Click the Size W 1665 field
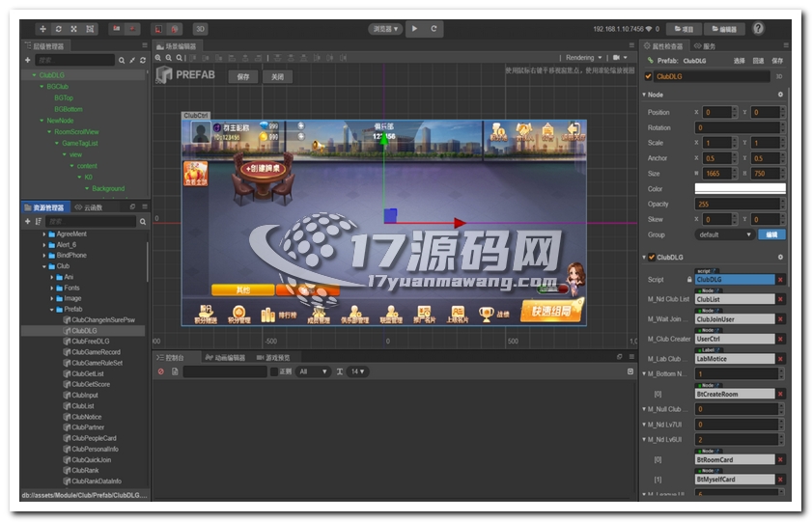Viewport: 812px width, 522px height. click(x=718, y=174)
